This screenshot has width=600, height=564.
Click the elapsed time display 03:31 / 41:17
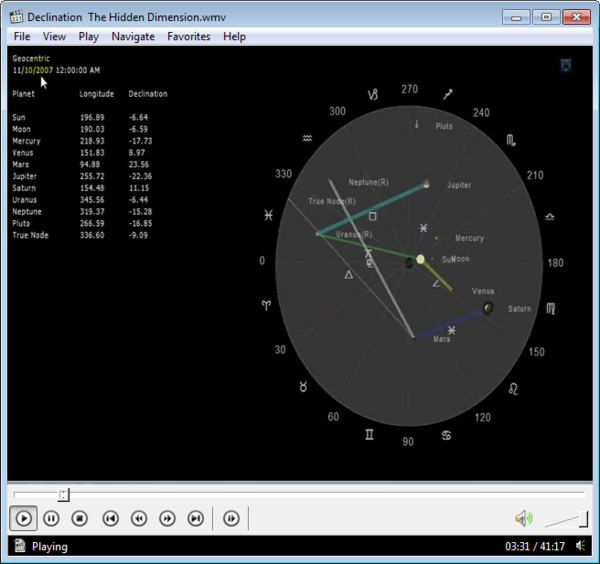tap(535, 547)
